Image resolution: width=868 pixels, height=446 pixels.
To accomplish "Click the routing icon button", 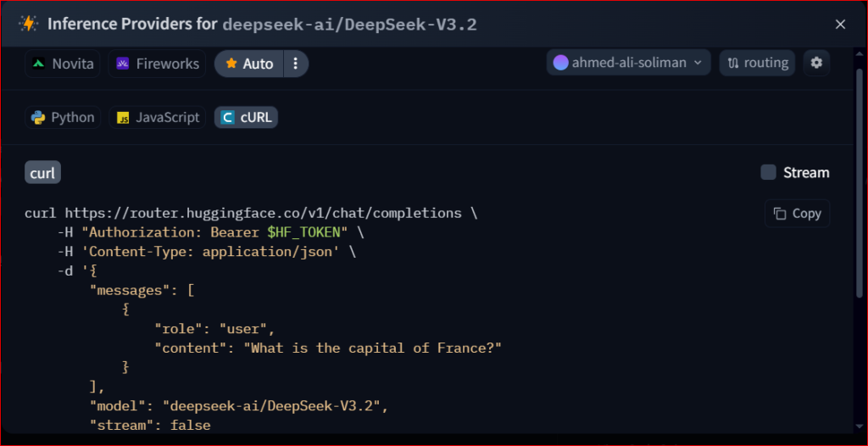I will tap(758, 63).
